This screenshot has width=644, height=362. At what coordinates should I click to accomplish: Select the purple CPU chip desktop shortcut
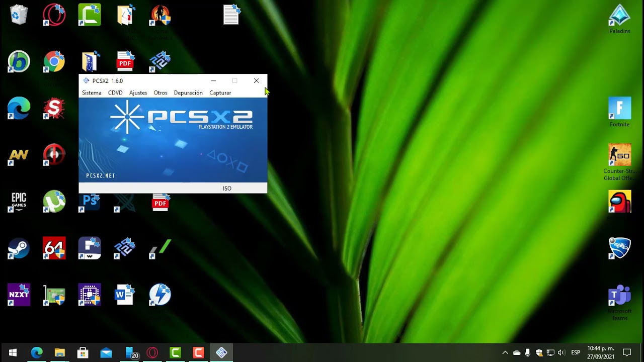pyautogui.click(x=90, y=295)
